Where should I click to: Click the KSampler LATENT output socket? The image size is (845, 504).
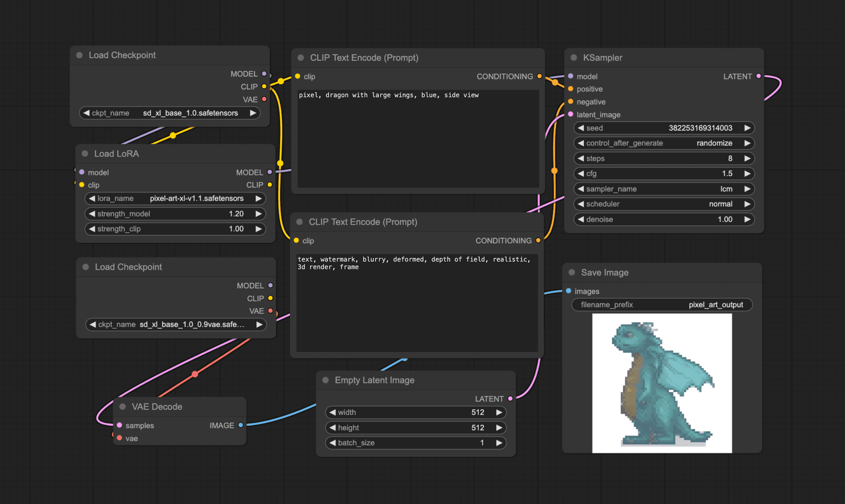click(x=758, y=76)
